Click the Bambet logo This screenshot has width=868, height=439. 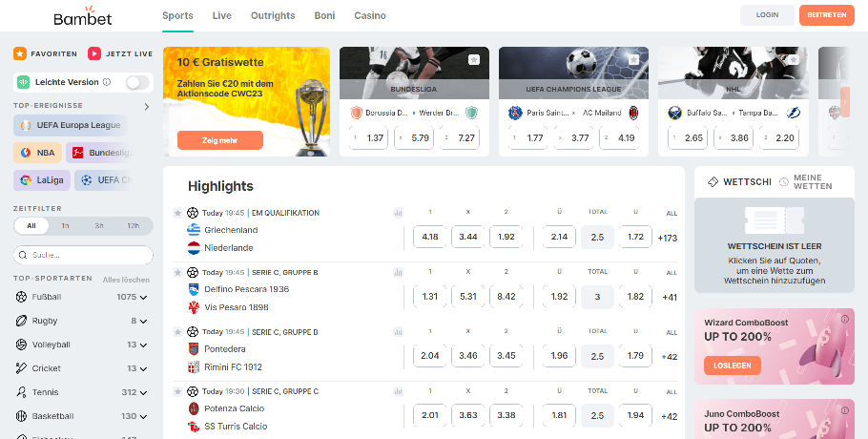pyautogui.click(x=82, y=16)
